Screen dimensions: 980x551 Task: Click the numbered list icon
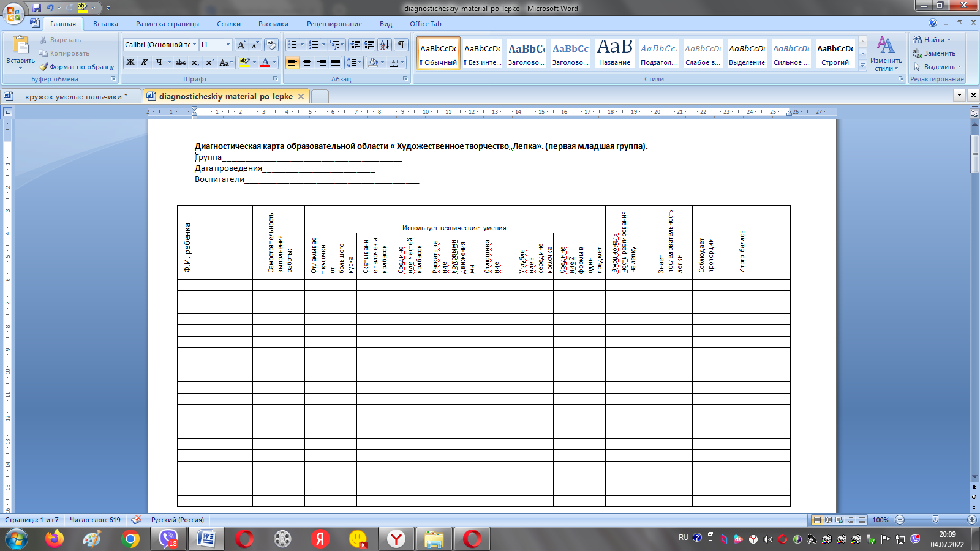[x=314, y=45]
